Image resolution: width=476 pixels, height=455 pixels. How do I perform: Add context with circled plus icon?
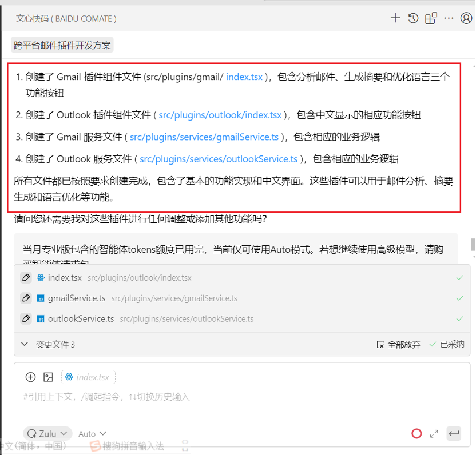[x=30, y=377]
